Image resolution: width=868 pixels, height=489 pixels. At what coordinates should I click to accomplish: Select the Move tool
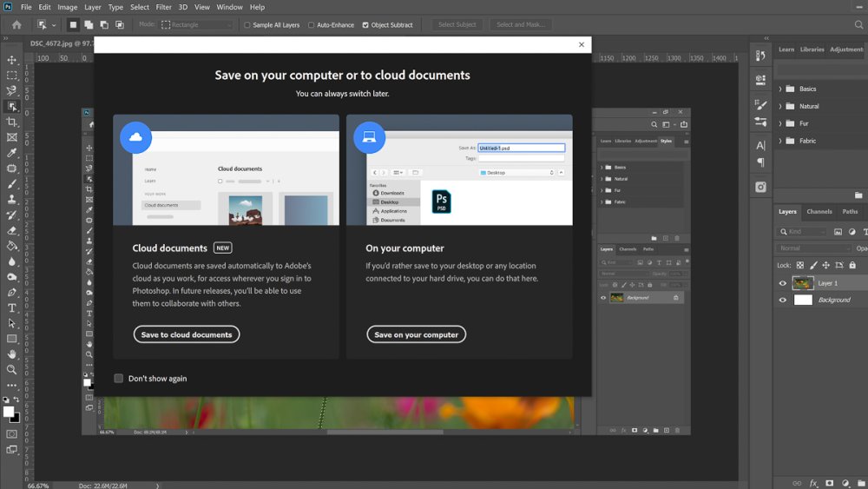click(x=11, y=60)
